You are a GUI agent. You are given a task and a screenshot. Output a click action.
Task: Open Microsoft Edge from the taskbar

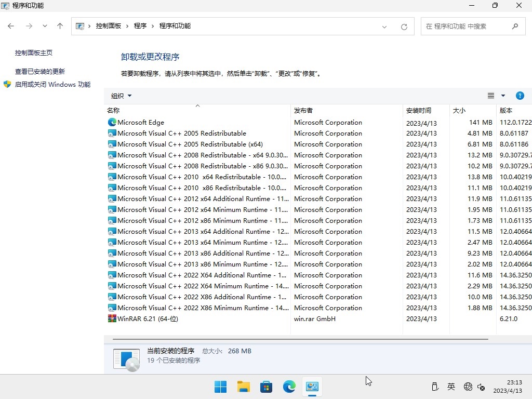(289, 387)
